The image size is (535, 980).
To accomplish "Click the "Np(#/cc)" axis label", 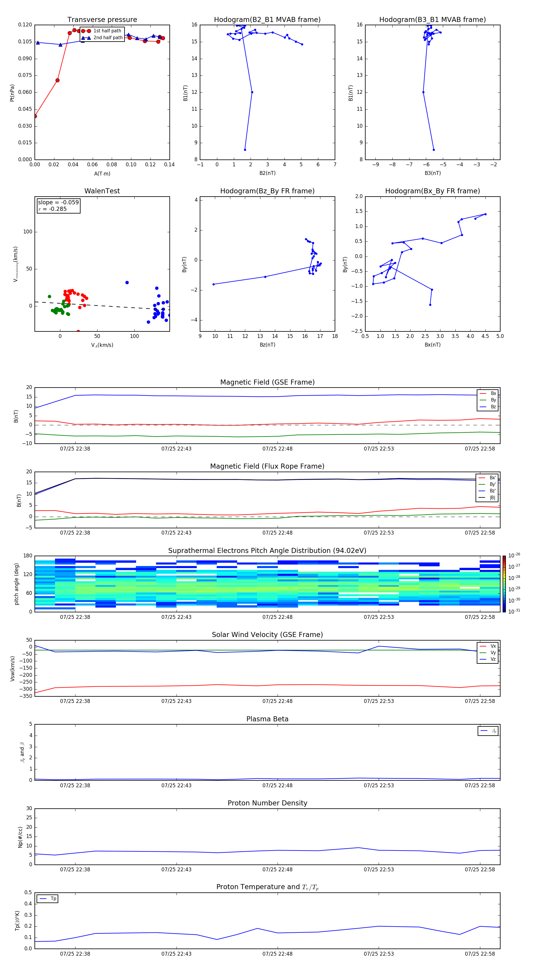I will [x=20, y=837].
